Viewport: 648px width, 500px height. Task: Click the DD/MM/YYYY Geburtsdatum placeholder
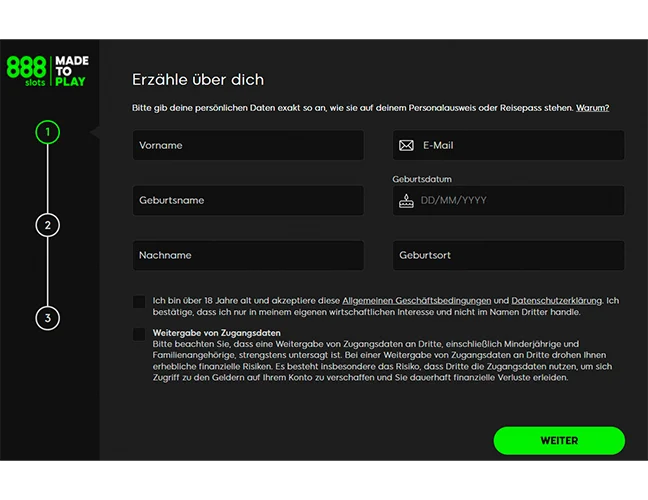coord(453,200)
